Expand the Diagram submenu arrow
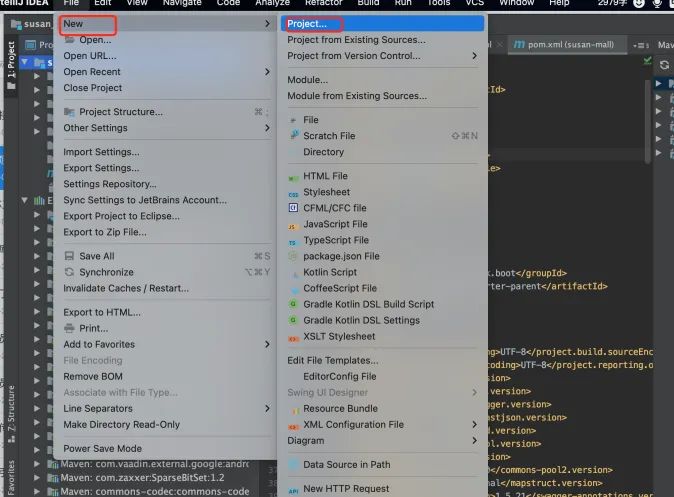Screen dimensions: 674x497 [474, 441]
